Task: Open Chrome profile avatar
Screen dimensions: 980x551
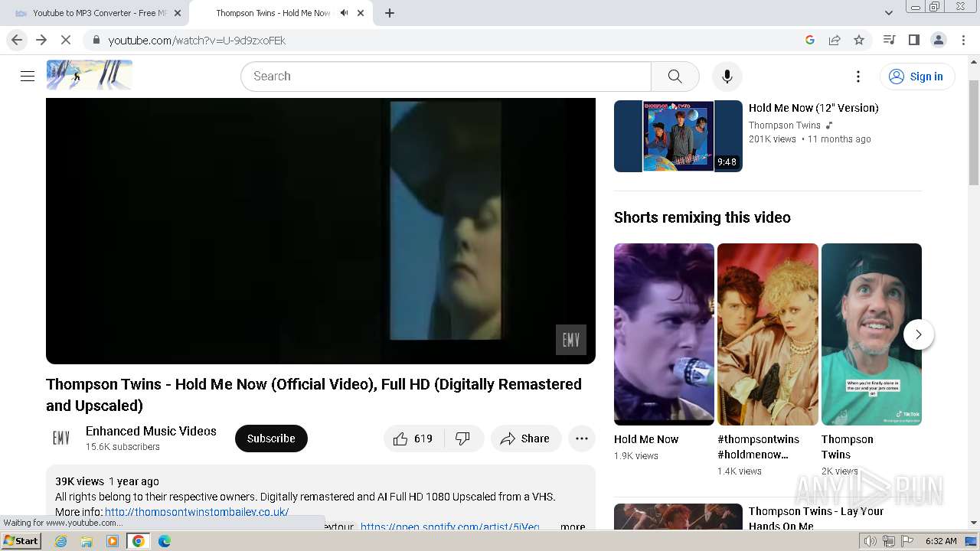Action: point(939,40)
